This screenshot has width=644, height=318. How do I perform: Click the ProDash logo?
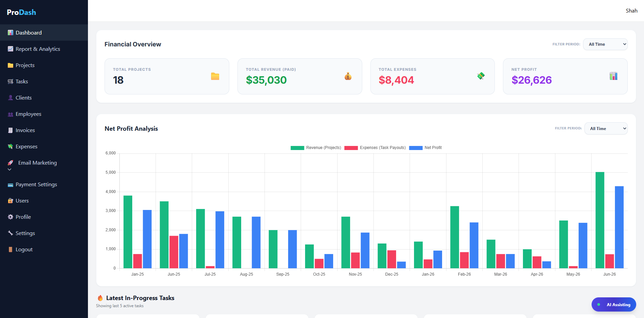21,12
